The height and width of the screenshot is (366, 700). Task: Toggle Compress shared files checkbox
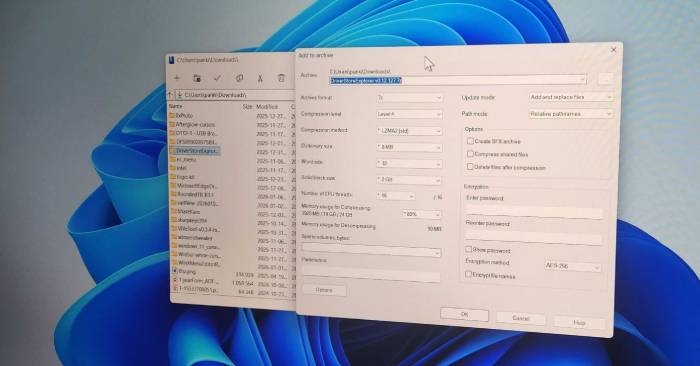point(470,154)
